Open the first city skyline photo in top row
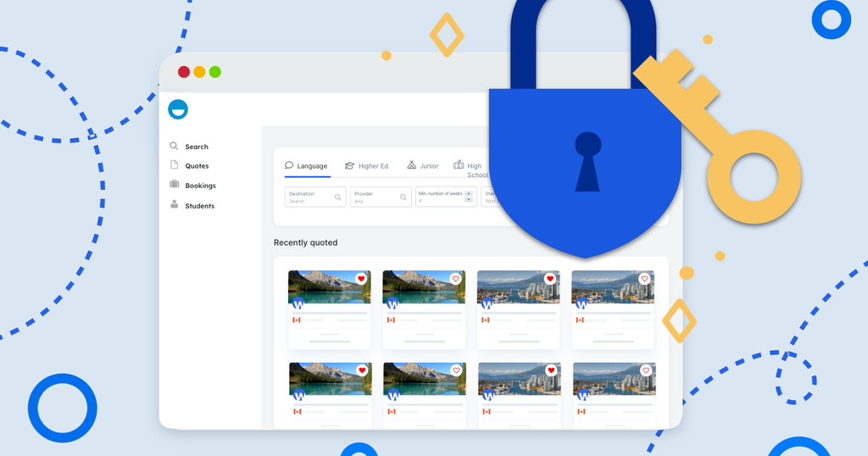This screenshot has height=456, width=868. pyautogui.click(x=518, y=286)
